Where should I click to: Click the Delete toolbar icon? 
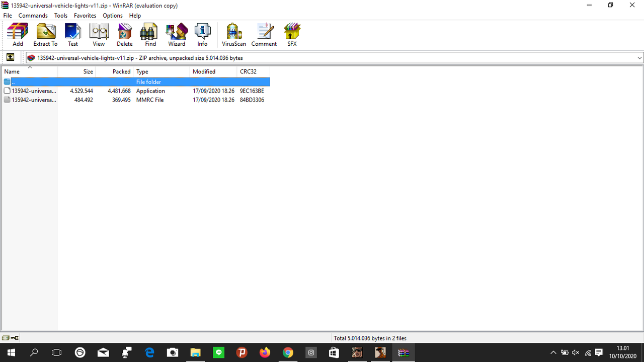[125, 35]
